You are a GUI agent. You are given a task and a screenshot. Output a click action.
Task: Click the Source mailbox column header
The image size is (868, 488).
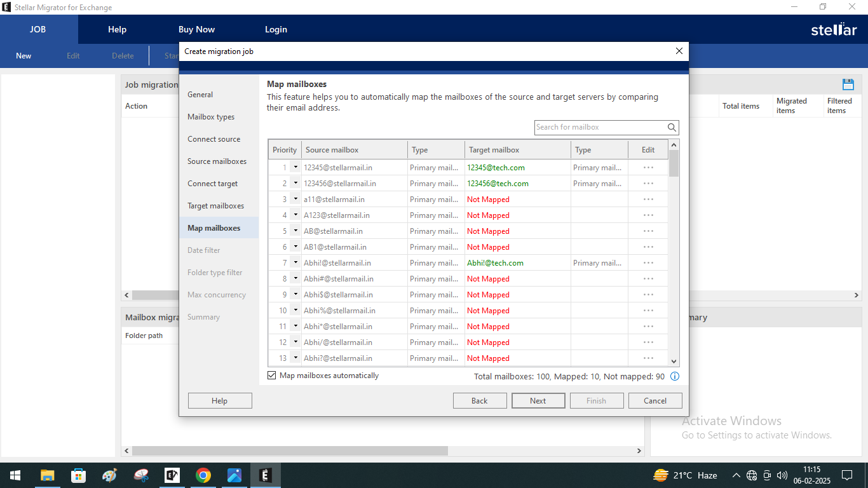(x=355, y=150)
